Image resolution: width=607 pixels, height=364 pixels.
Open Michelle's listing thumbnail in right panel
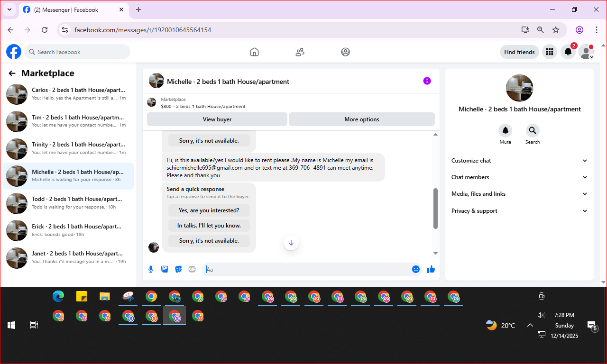click(519, 88)
